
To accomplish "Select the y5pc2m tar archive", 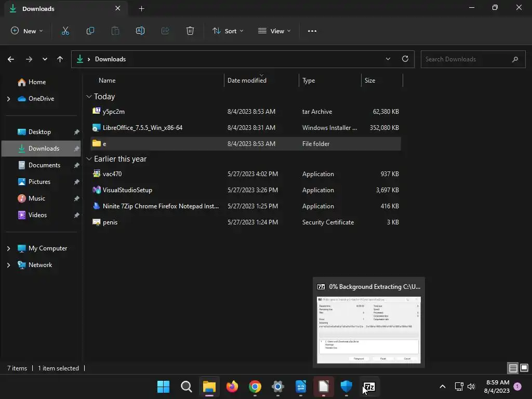I will pyautogui.click(x=246, y=112).
